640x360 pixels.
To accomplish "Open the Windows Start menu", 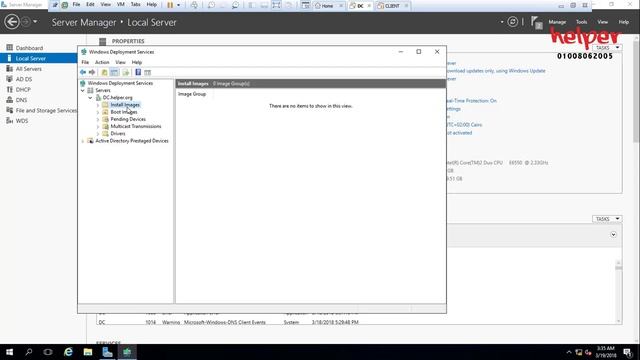I will (x=9, y=352).
